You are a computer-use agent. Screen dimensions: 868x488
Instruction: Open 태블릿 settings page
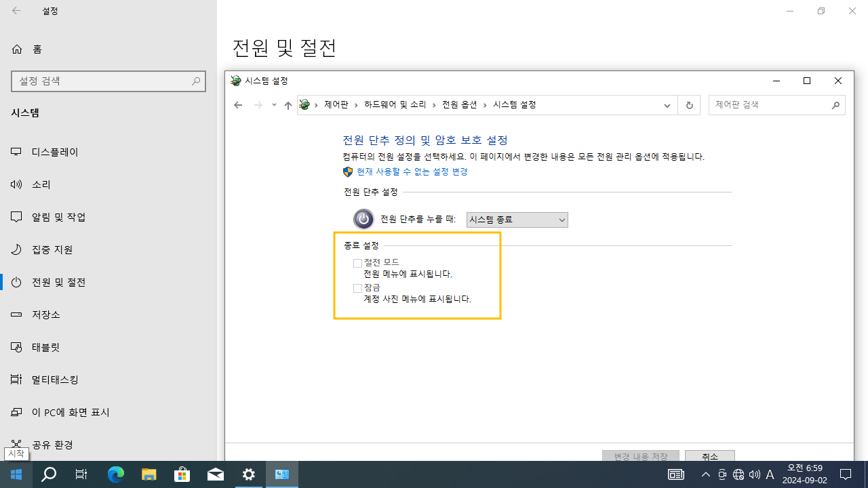[x=108, y=347]
